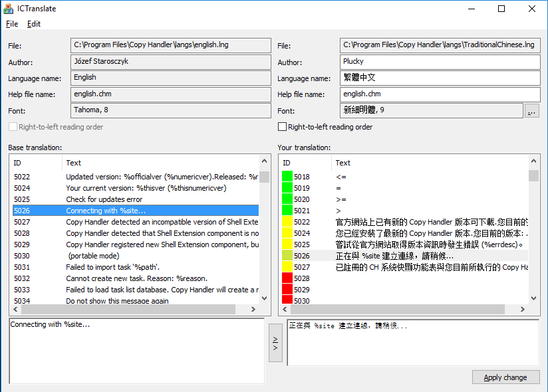This screenshot has width=548, height=392.
Task: Click your translation horizontal scrollbar left arrow
Action: click(x=285, y=309)
